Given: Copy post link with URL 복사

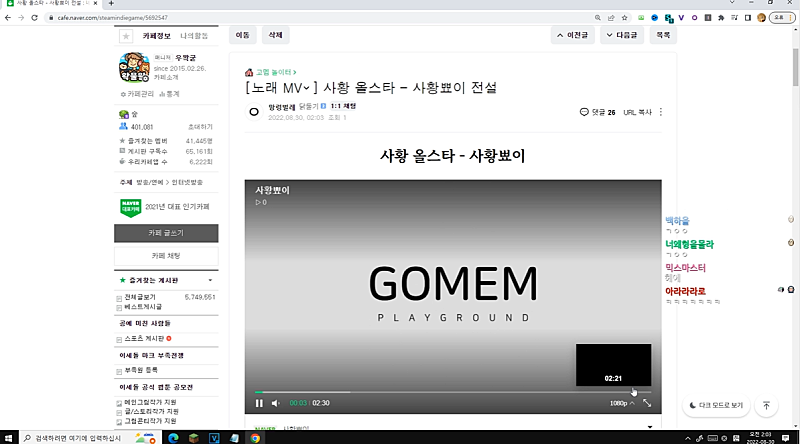Looking at the screenshot, I should 637,112.
